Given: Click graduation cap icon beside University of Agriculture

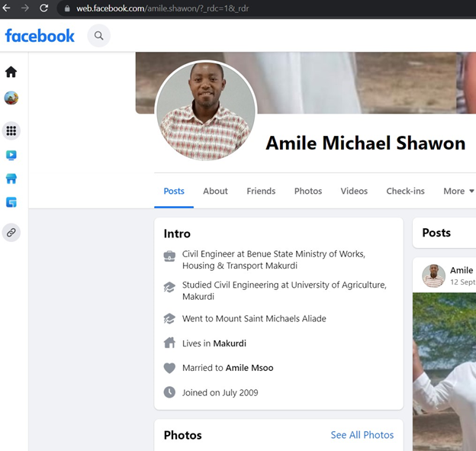Looking at the screenshot, I should (x=169, y=287).
